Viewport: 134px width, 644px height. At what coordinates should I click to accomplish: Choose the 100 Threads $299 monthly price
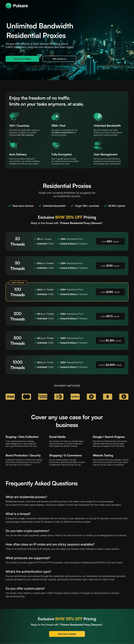point(110,292)
